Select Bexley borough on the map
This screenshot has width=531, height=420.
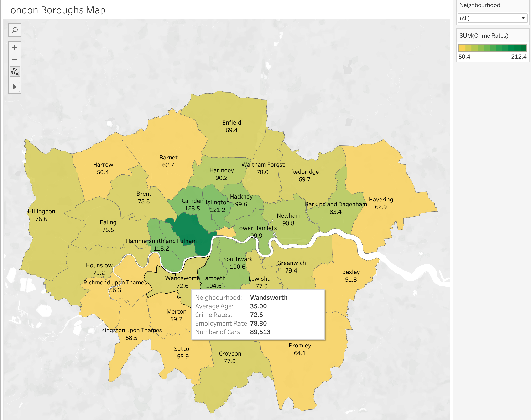pyautogui.click(x=351, y=275)
